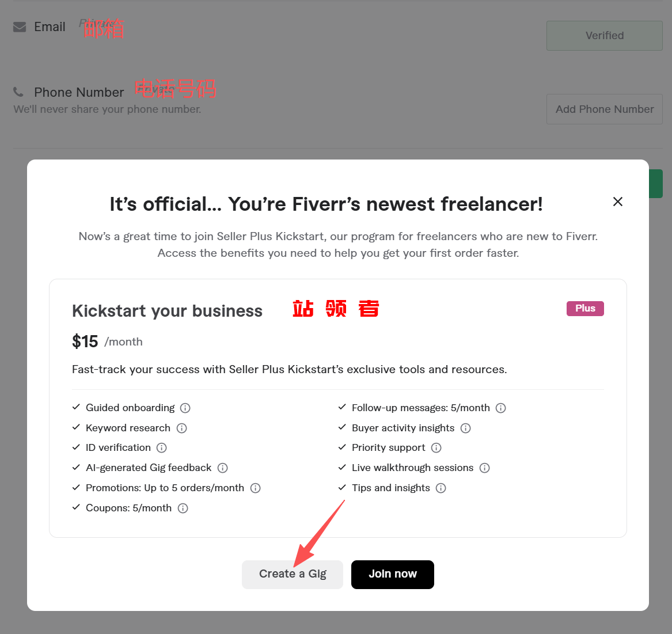The width and height of the screenshot is (672, 634).
Task: Click the Add Phone Number button
Action: [x=605, y=109]
